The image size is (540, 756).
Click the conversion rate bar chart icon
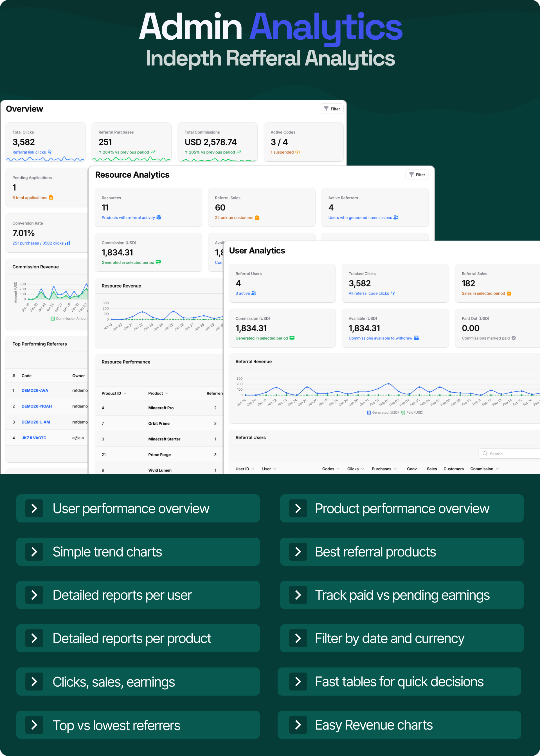pos(67,243)
